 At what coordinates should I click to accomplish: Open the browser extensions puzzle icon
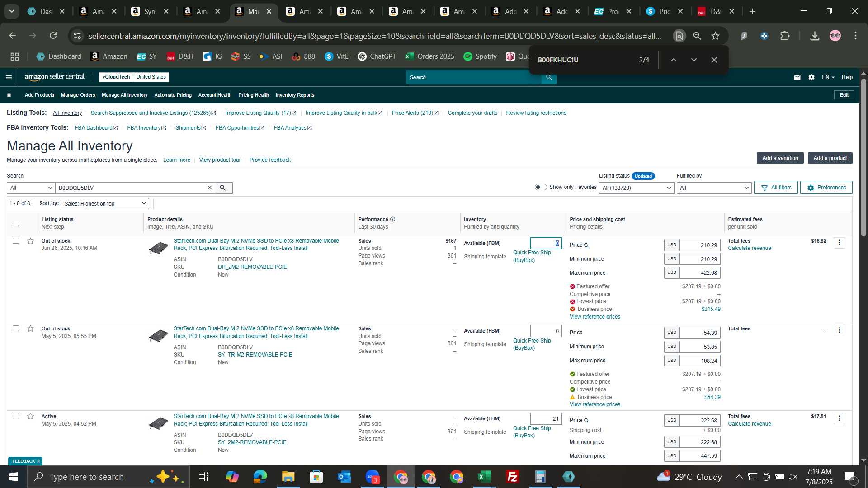click(x=785, y=36)
